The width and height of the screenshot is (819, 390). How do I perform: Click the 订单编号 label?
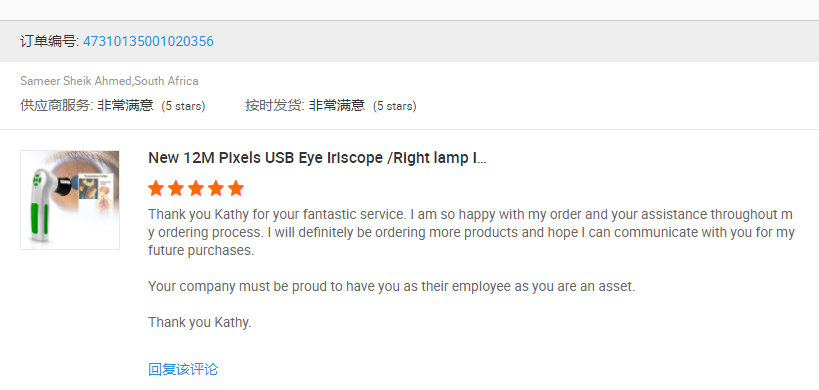coord(50,41)
